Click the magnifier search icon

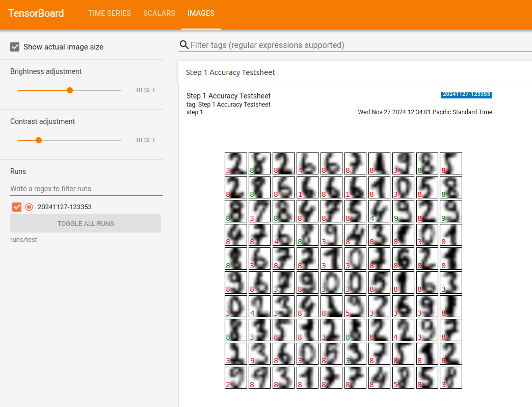point(184,45)
